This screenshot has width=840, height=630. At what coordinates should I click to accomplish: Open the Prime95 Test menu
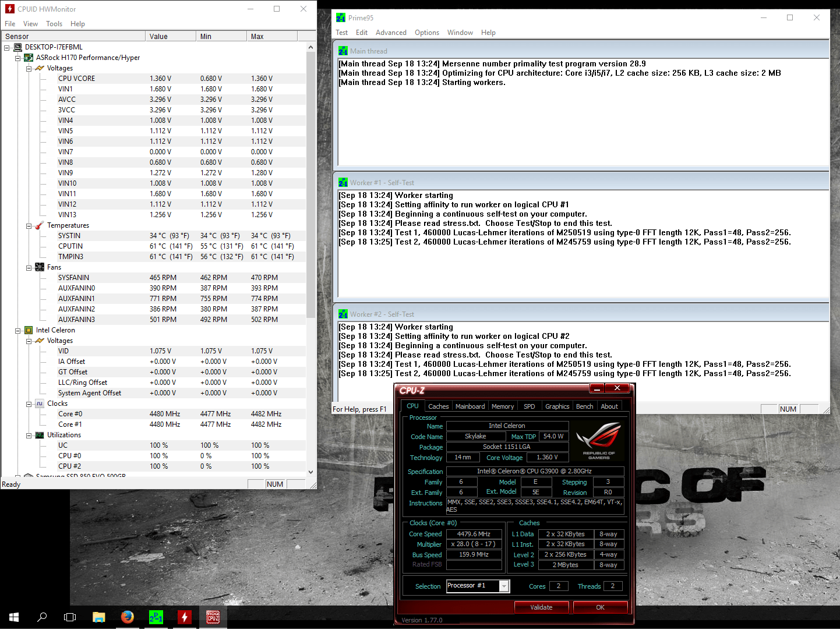click(342, 33)
